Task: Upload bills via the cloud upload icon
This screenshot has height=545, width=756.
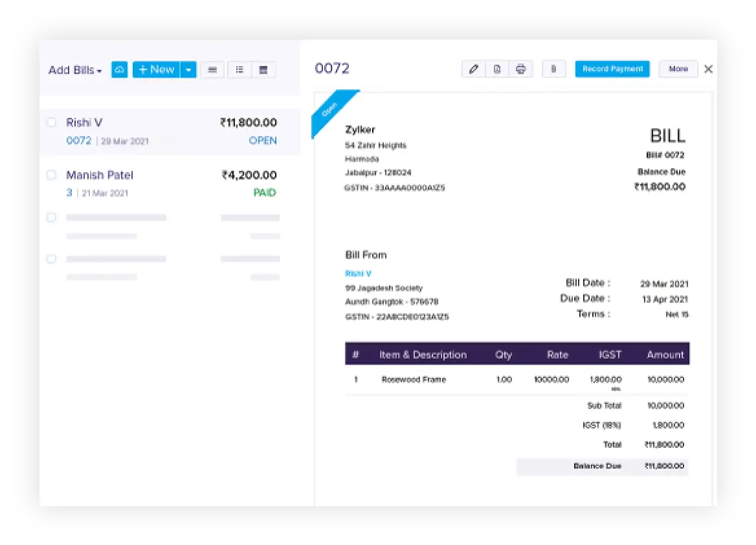Action: pyautogui.click(x=119, y=69)
